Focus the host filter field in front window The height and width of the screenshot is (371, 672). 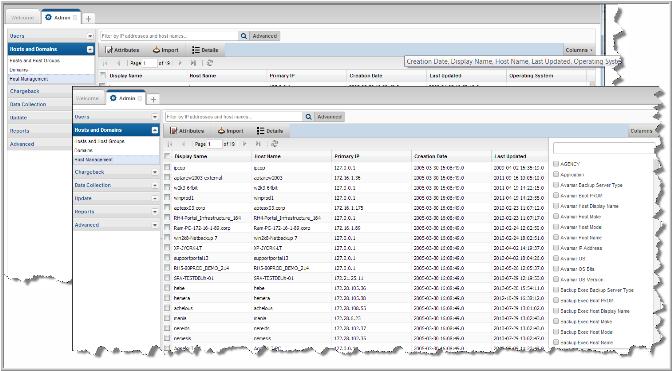coord(234,117)
